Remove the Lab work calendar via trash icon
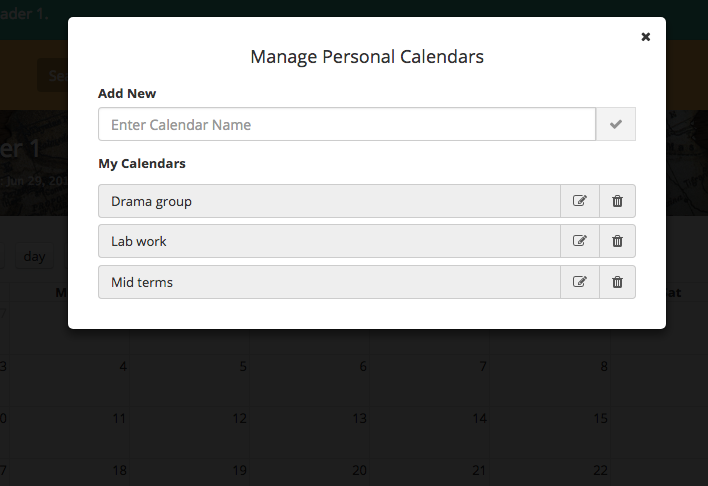708x486 pixels. coord(617,241)
